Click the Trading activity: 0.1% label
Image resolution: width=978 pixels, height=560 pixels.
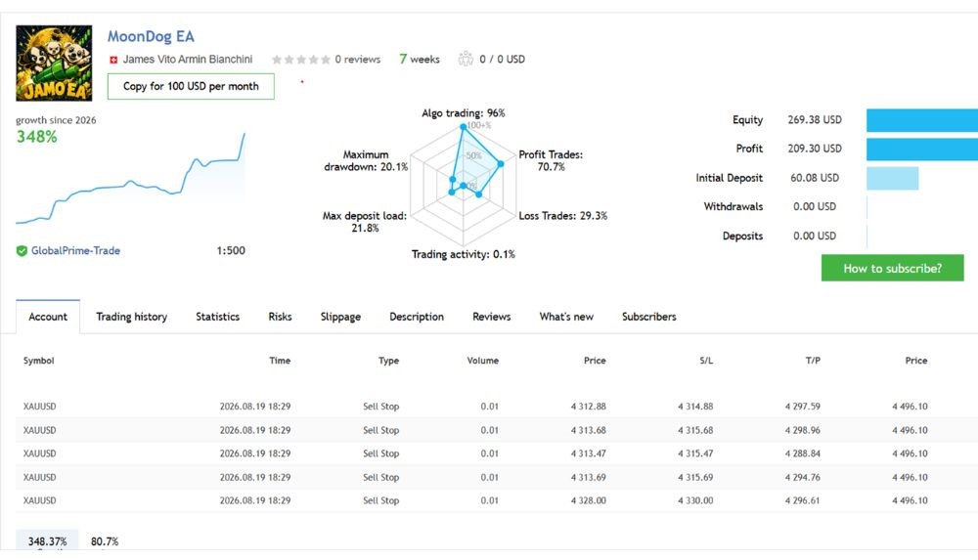point(464,254)
